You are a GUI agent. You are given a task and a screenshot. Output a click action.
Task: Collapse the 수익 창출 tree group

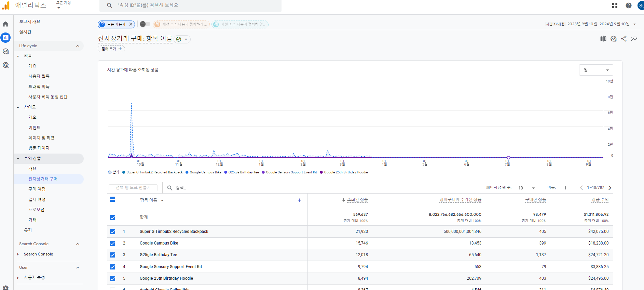tap(18, 159)
